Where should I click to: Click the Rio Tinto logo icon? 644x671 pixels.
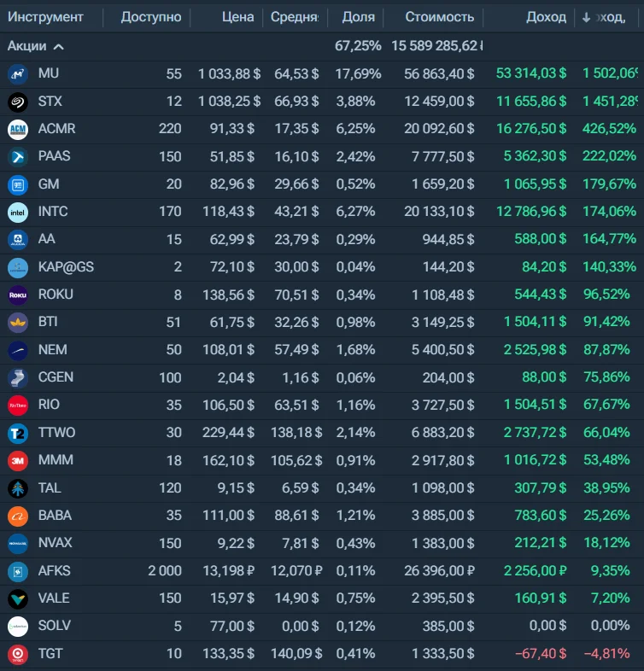(x=18, y=406)
